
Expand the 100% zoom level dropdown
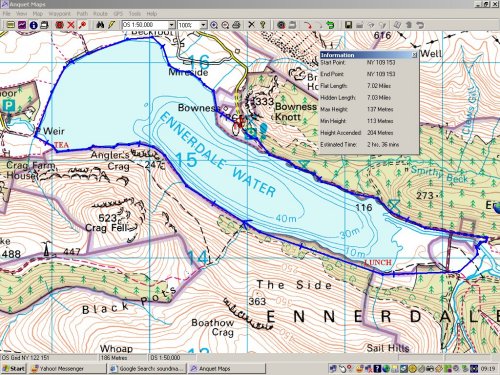[x=203, y=25]
